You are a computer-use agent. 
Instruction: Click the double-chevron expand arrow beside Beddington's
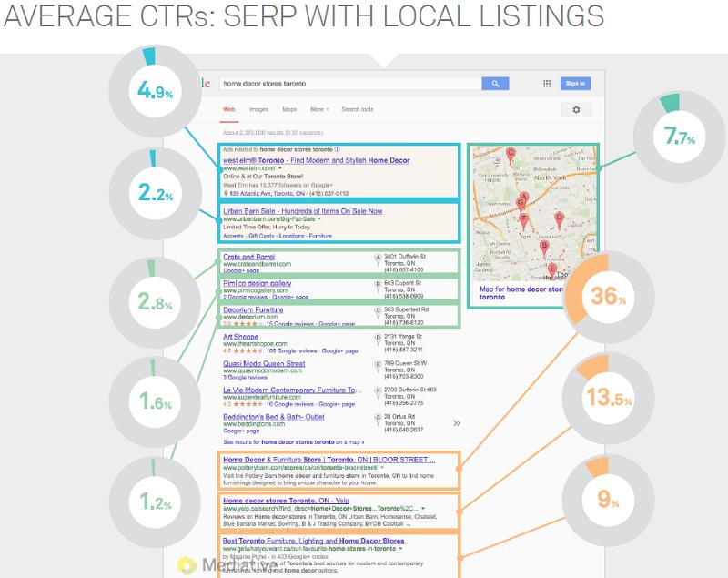point(457,423)
